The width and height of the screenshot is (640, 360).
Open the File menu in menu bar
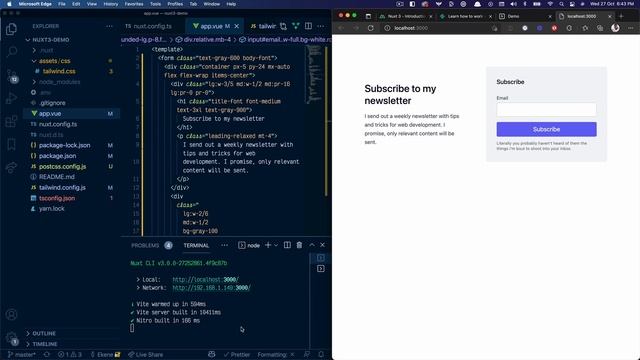pyautogui.click(x=62, y=4)
